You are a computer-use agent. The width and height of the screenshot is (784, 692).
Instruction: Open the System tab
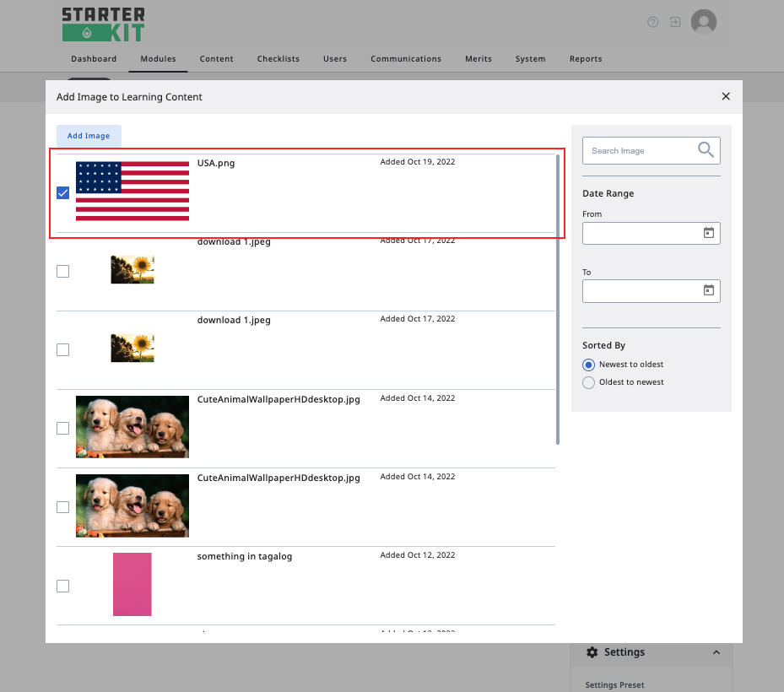click(x=530, y=58)
